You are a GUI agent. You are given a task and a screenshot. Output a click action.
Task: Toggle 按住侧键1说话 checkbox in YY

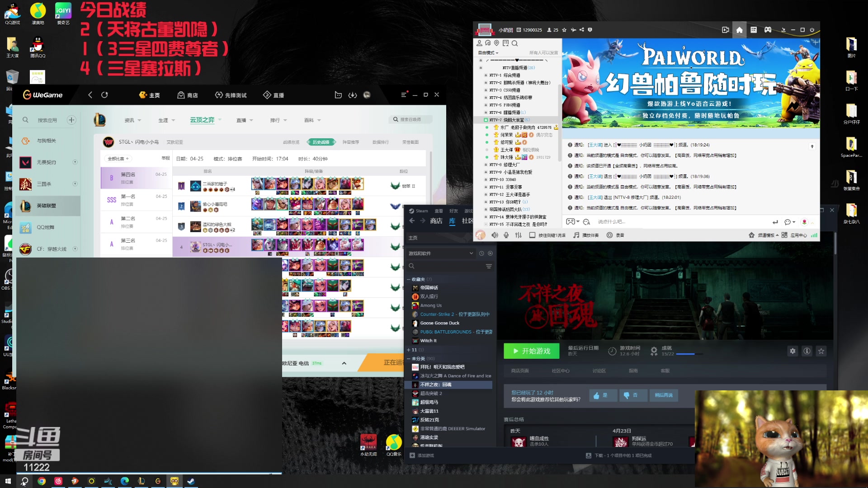[x=532, y=235]
